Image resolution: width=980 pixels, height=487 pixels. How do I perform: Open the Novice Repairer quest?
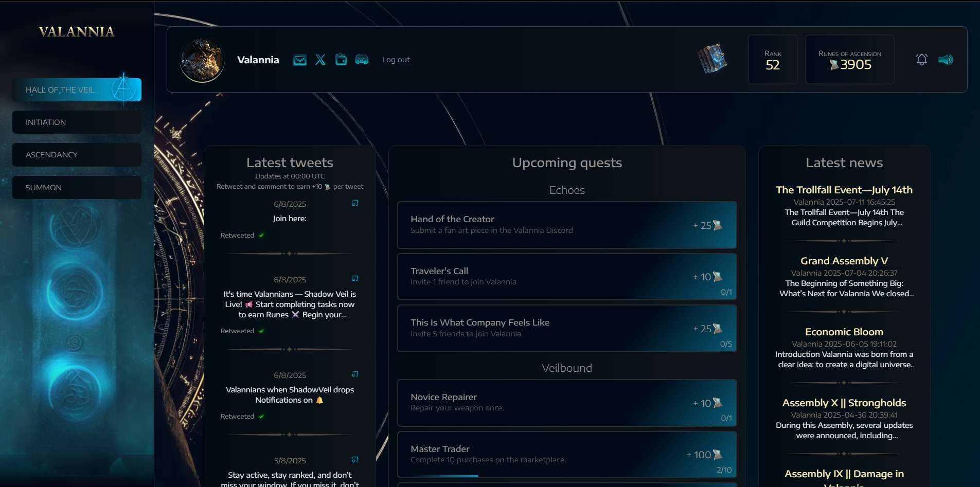pyautogui.click(x=567, y=403)
